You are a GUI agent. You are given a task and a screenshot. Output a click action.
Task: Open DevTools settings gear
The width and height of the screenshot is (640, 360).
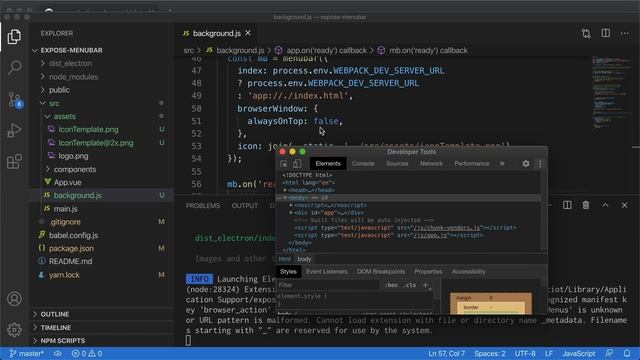[526, 163]
